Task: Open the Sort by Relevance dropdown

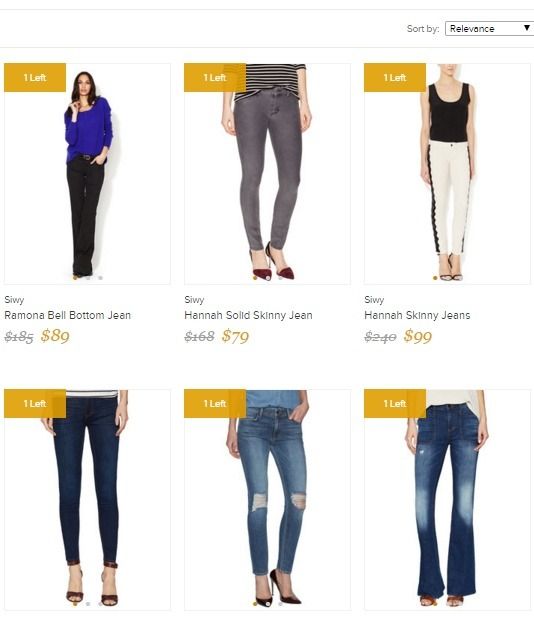Action: coord(489,28)
